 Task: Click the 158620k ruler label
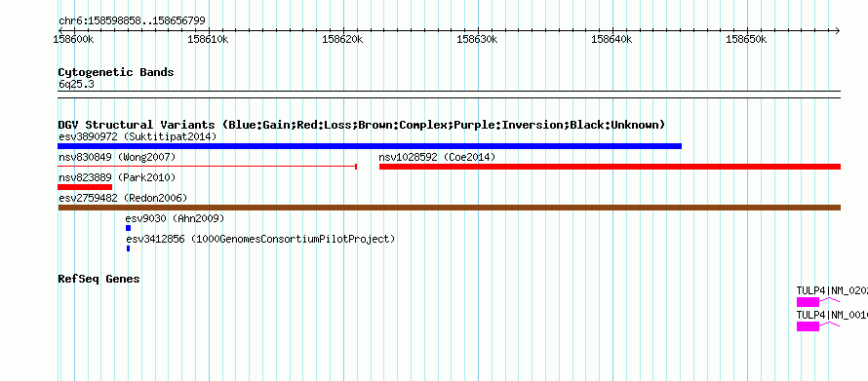(x=342, y=39)
